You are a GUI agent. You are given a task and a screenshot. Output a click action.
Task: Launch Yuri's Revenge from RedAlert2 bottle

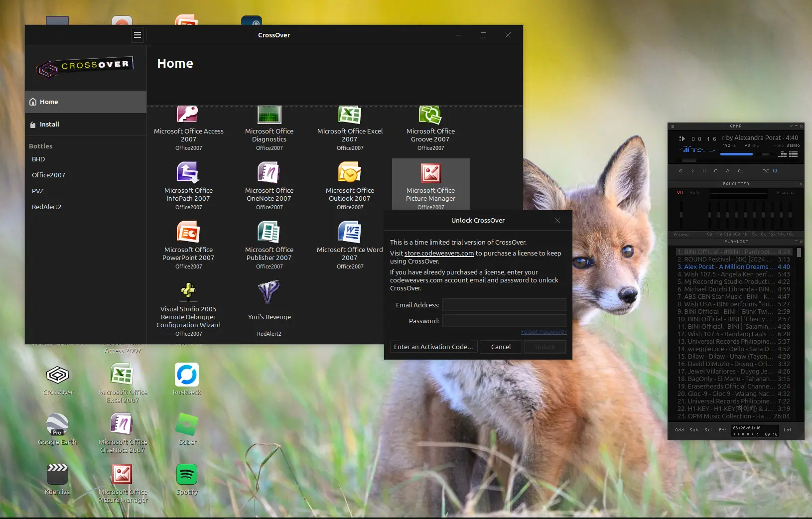[269, 308]
